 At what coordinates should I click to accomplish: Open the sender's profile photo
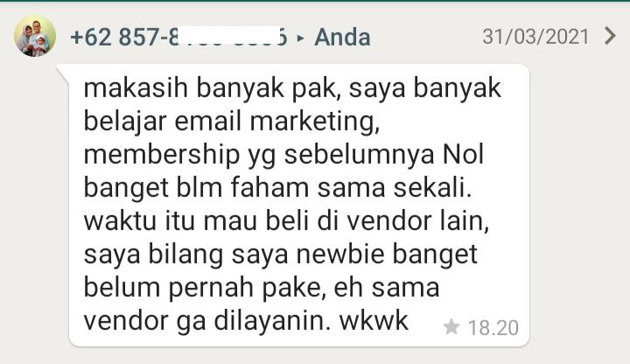click(35, 36)
